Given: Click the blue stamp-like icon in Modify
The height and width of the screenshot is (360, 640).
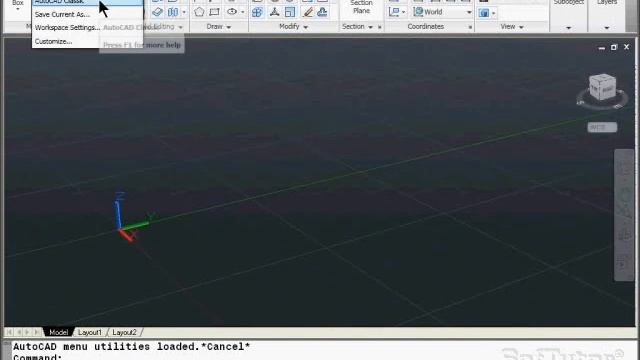Looking at the screenshot, I should 322,12.
